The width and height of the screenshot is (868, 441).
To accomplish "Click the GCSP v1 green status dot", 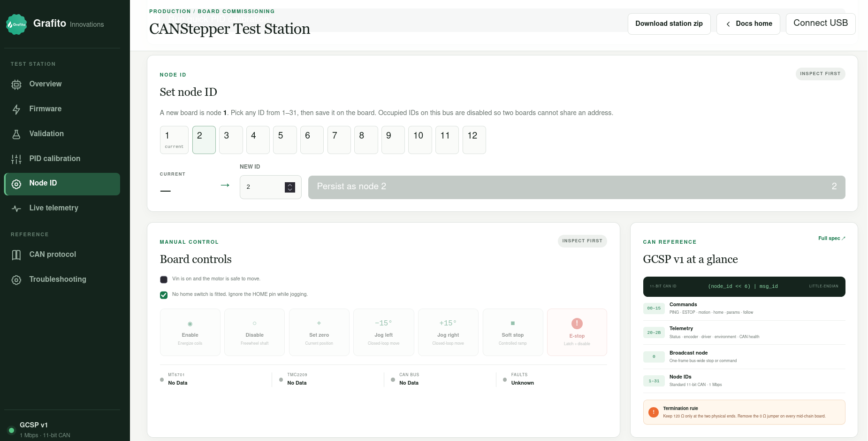I will pos(12,430).
